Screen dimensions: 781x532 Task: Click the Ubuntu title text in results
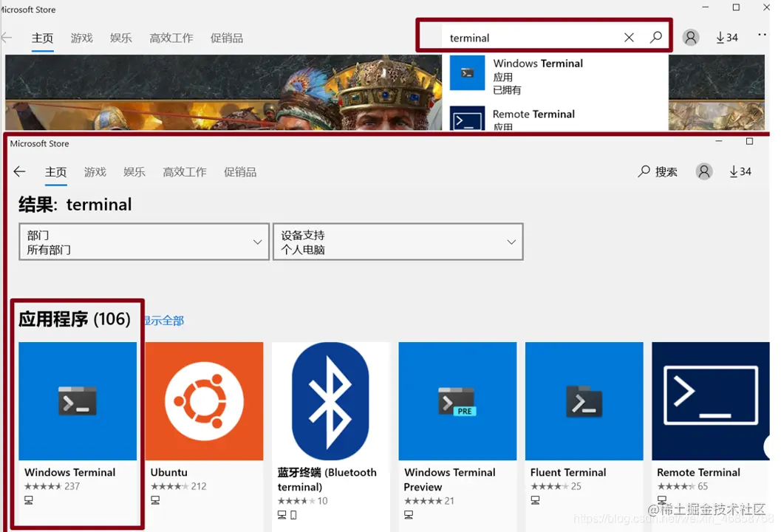coord(169,472)
